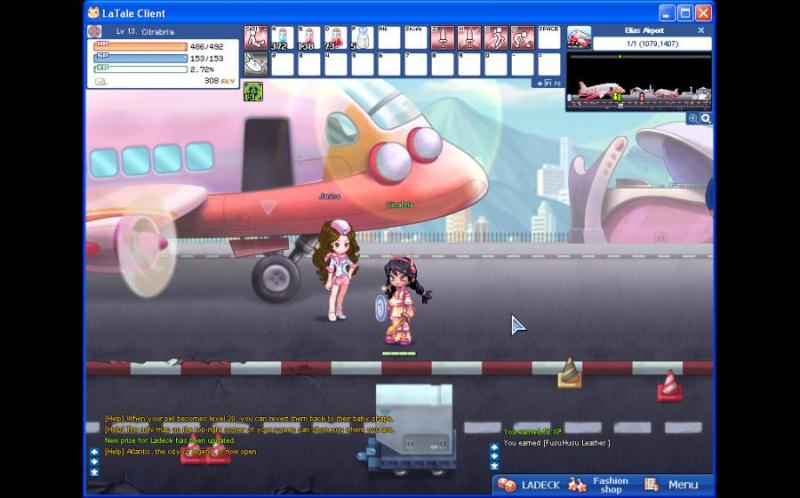The width and height of the screenshot is (800, 498).
Task: Click the second-row first hotbar skill slot
Action: coord(256,64)
